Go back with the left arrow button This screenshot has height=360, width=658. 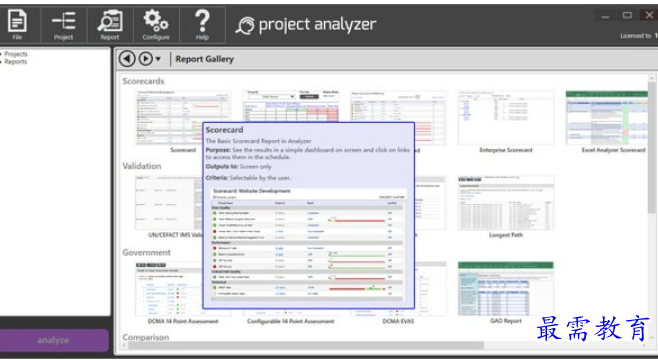pos(127,59)
